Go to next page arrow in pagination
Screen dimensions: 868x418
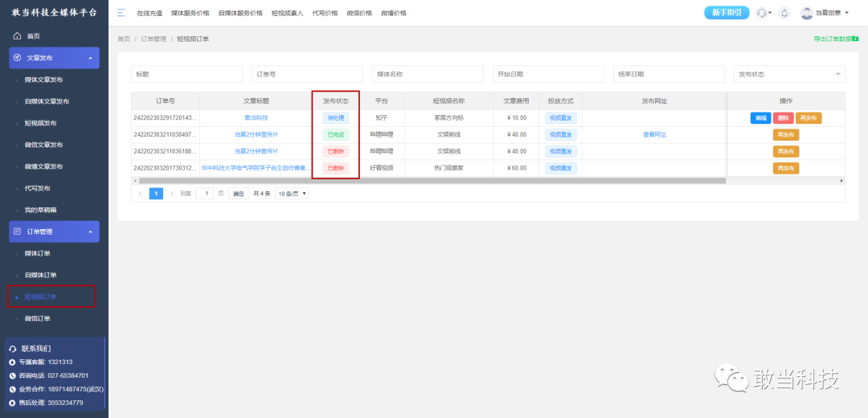point(172,194)
